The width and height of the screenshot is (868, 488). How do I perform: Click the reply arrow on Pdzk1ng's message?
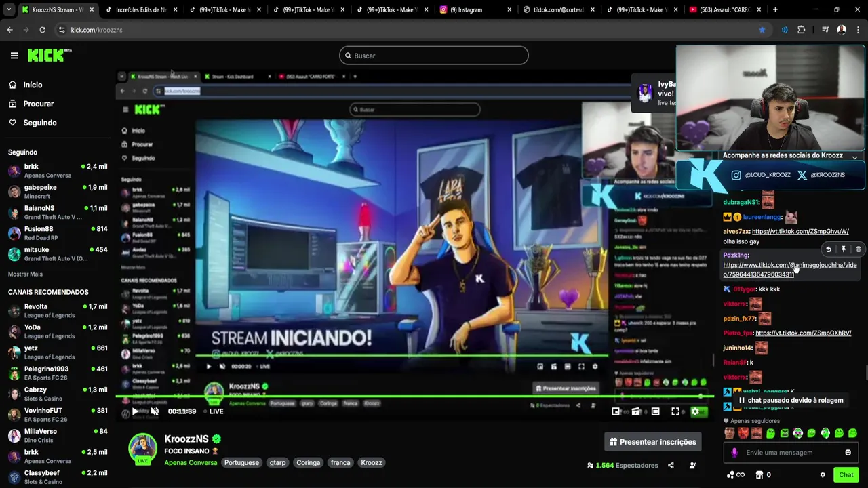point(829,249)
